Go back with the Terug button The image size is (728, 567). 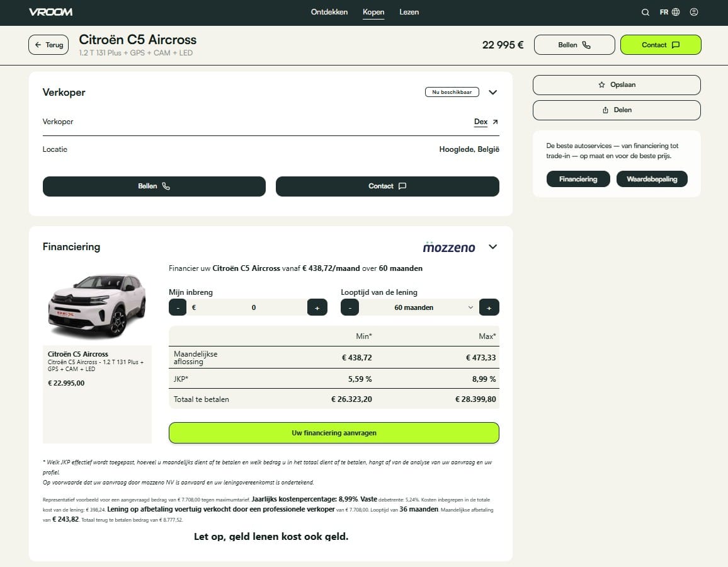[x=48, y=45]
